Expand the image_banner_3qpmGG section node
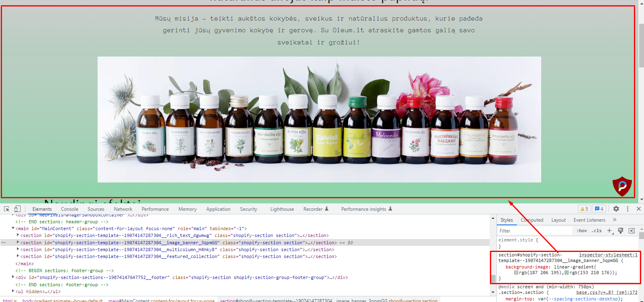 tap(18, 242)
